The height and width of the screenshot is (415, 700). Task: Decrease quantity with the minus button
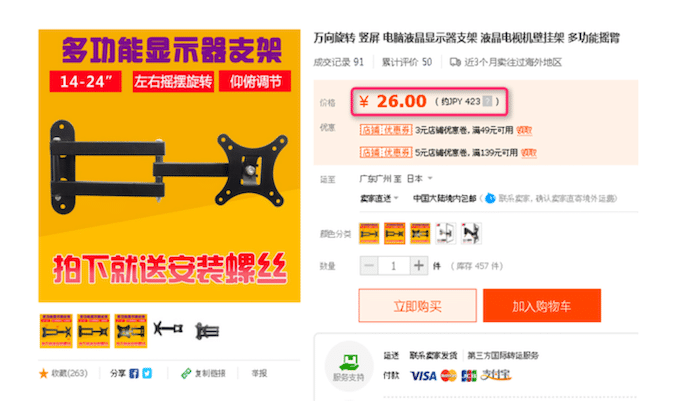point(369,266)
